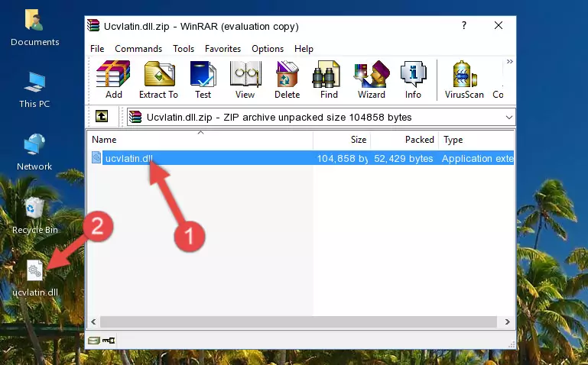Open the Commands menu

pos(138,49)
